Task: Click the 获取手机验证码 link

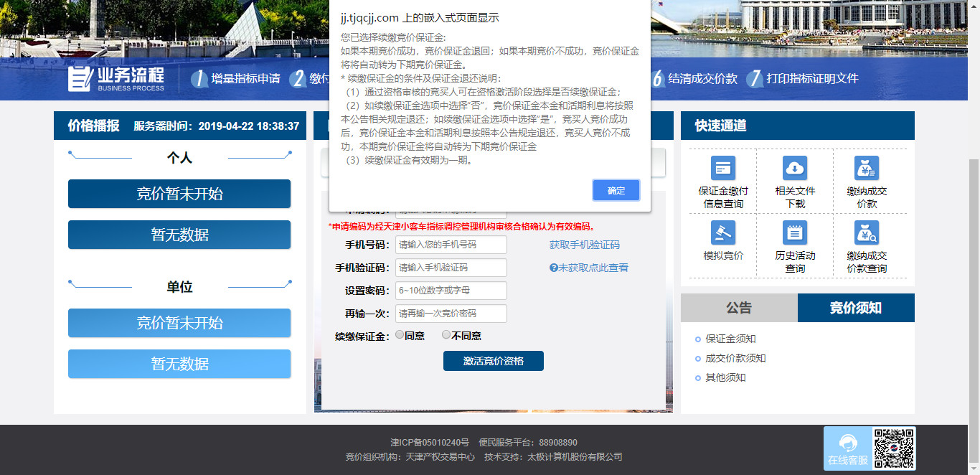Action: click(x=584, y=245)
